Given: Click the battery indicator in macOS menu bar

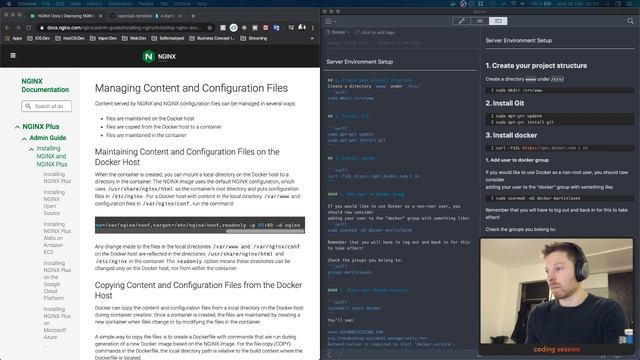Looking at the screenshot, I should click(547, 4).
